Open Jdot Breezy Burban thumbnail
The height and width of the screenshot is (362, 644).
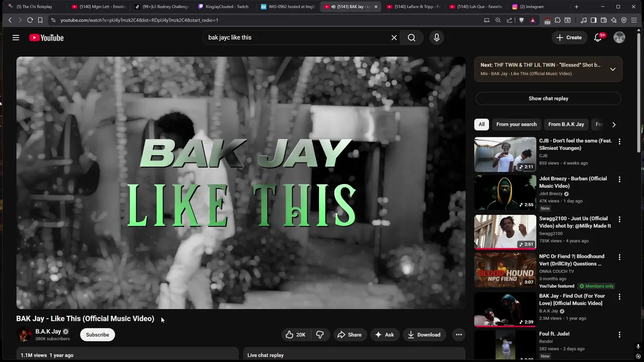[x=505, y=192]
